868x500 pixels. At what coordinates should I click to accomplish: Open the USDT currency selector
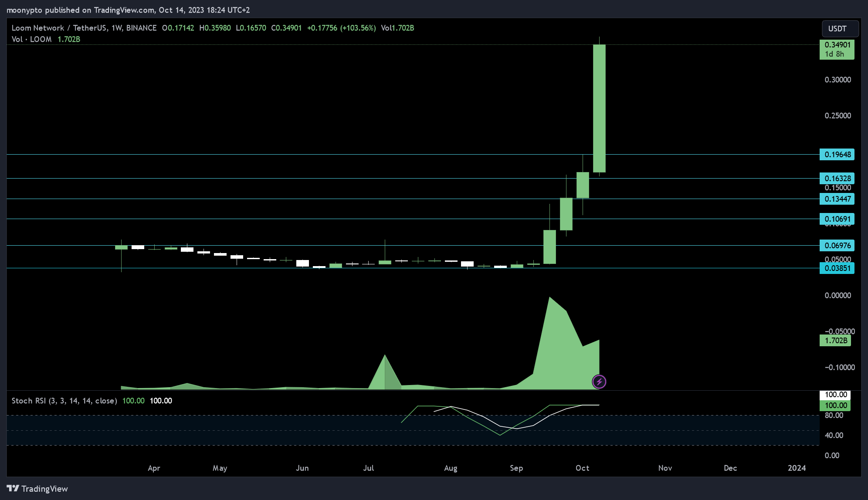[840, 28]
